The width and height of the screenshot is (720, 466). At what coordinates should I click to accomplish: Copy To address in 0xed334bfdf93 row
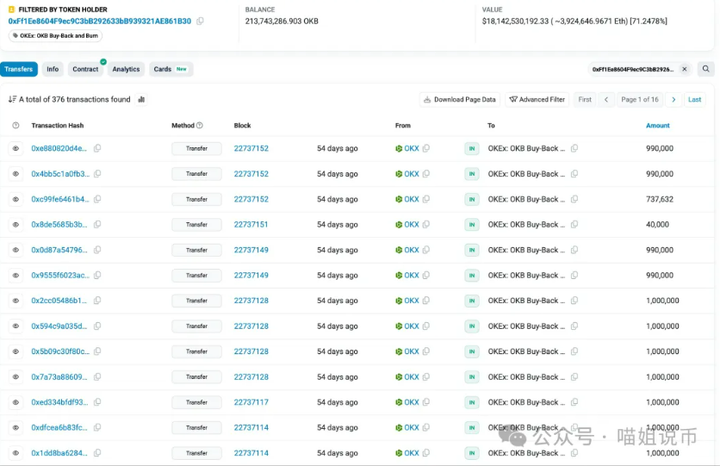(574, 402)
